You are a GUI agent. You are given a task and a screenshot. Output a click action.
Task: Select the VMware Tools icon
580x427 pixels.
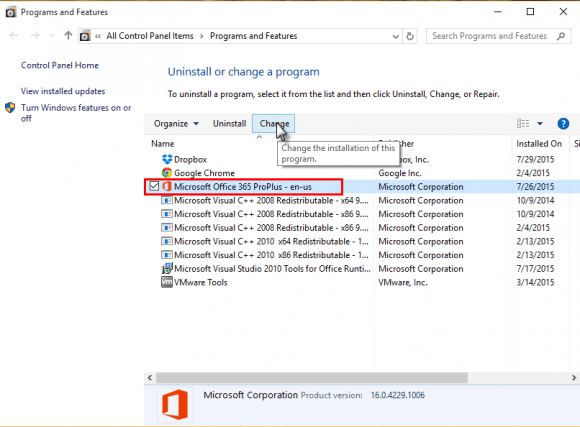coord(167,282)
